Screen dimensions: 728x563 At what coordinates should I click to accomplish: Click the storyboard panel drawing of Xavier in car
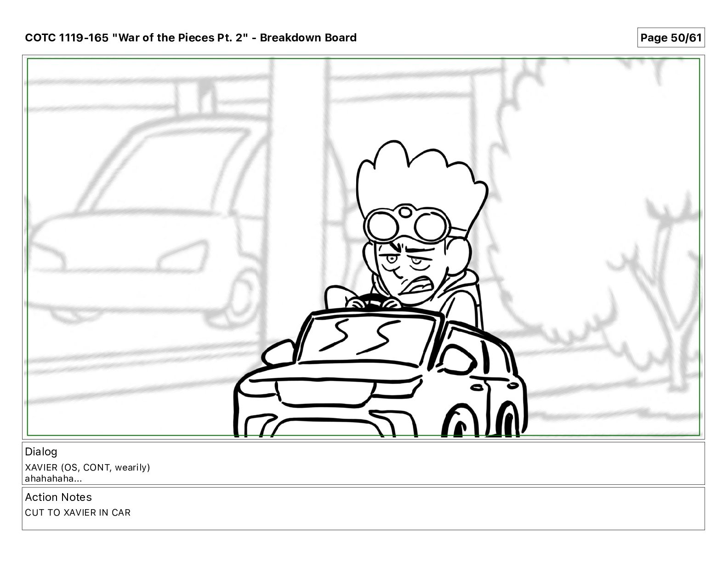[x=363, y=247]
